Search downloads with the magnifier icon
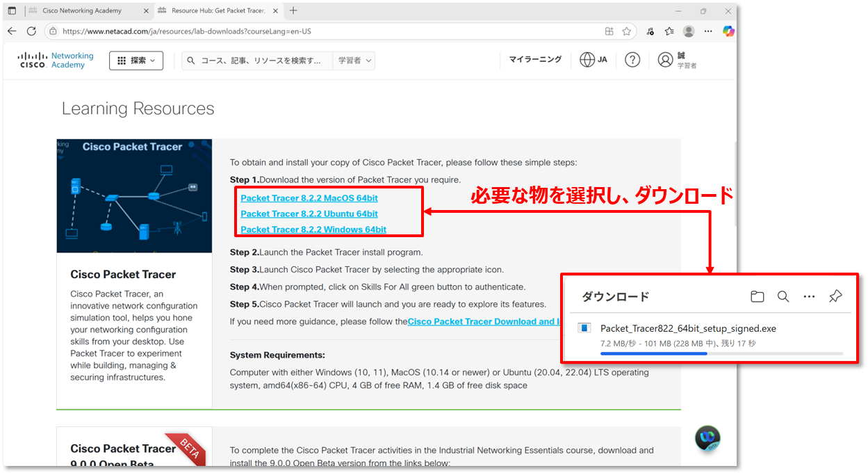 (x=783, y=296)
